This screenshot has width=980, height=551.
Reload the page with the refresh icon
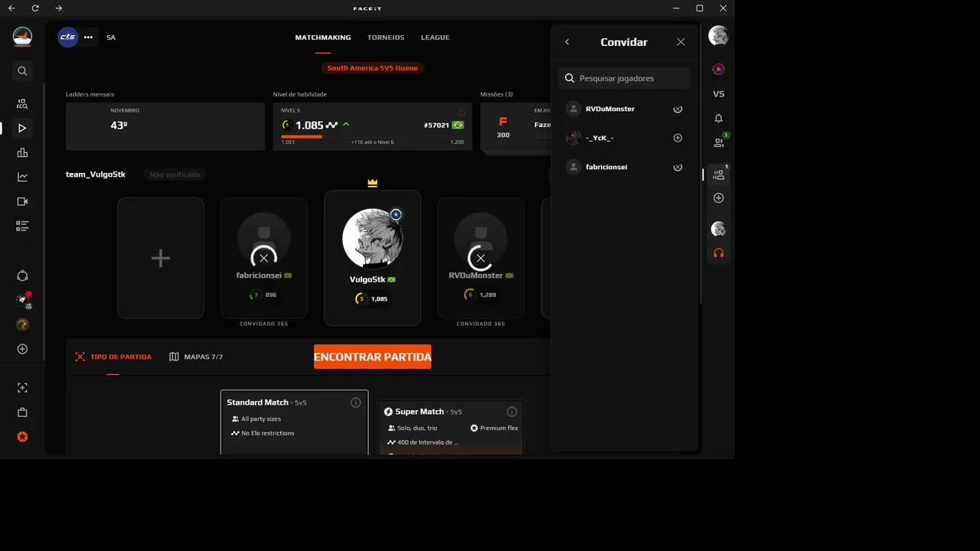point(35,8)
